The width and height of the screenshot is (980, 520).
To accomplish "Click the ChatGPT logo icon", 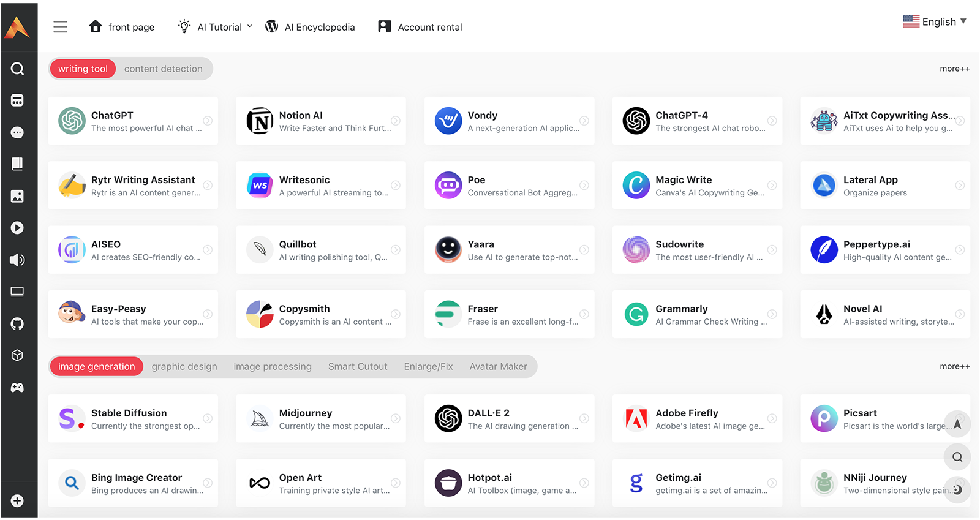I will (x=72, y=121).
